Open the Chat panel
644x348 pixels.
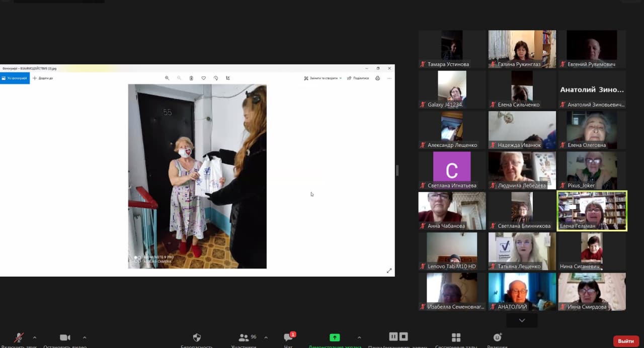coord(288,338)
